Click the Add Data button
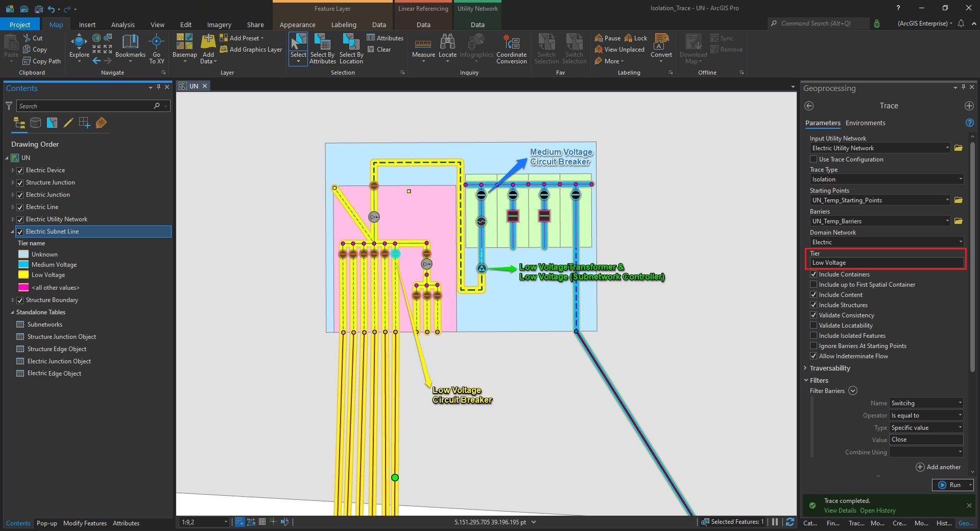 tap(208, 49)
